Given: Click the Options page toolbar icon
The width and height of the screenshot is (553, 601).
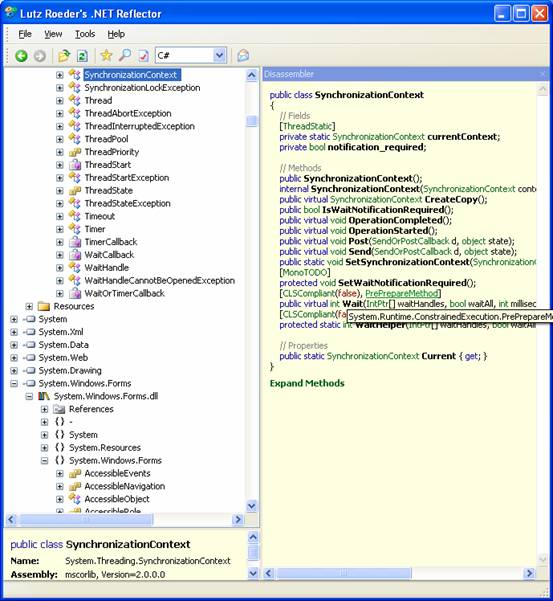Looking at the screenshot, I should tap(143, 56).
